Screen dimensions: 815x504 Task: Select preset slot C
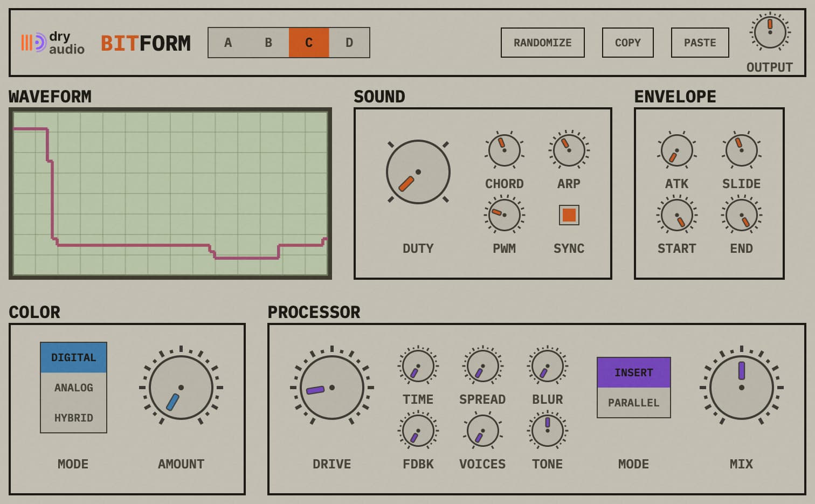(309, 43)
